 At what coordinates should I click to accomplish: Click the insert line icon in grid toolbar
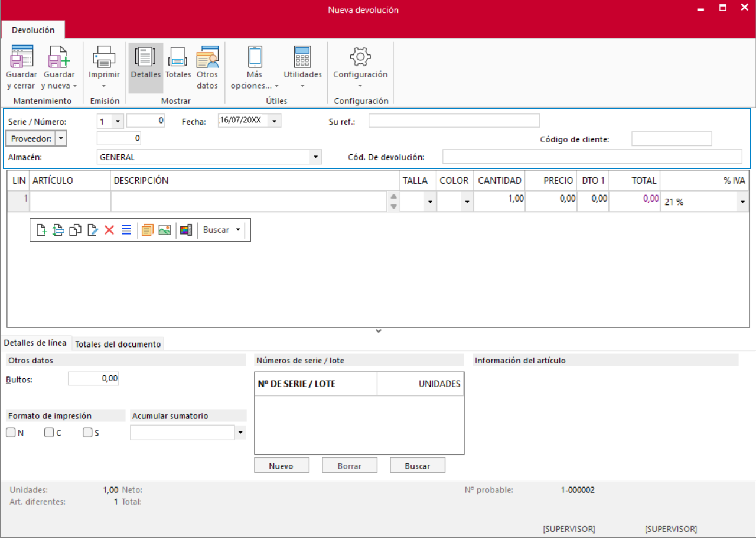(x=58, y=230)
